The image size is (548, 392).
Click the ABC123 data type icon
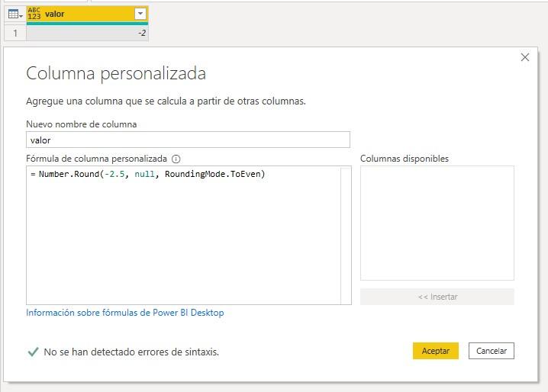(x=34, y=14)
